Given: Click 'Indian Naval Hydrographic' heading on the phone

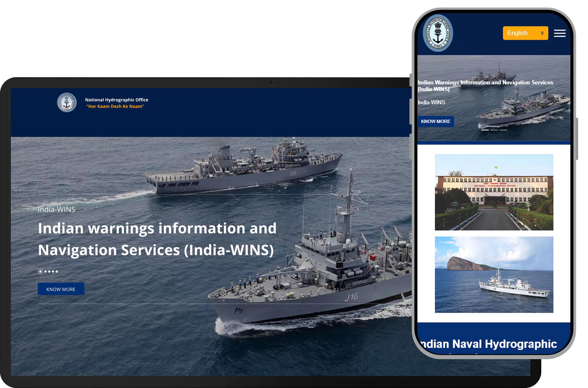Looking at the screenshot, I should pyautogui.click(x=488, y=344).
